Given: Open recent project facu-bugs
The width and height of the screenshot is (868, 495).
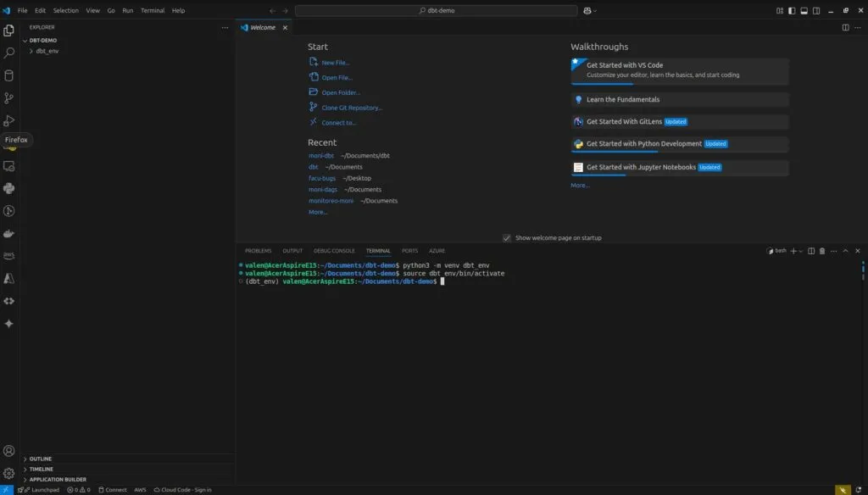Looking at the screenshot, I should 322,178.
